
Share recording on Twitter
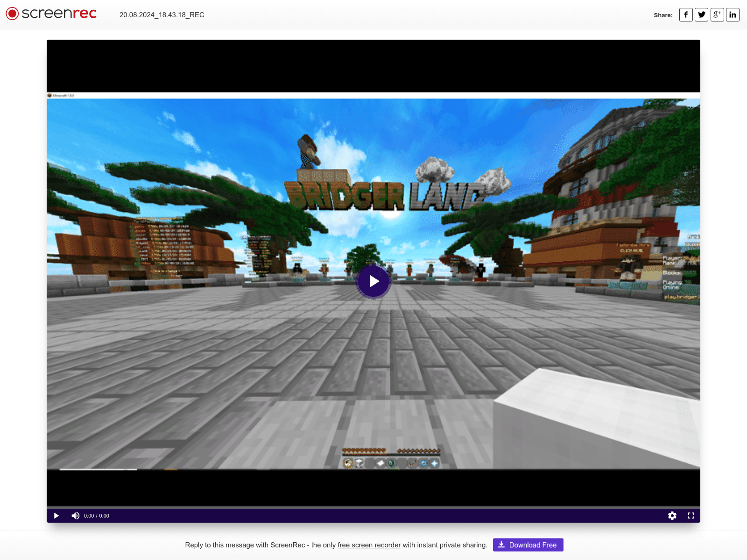pyautogui.click(x=701, y=15)
